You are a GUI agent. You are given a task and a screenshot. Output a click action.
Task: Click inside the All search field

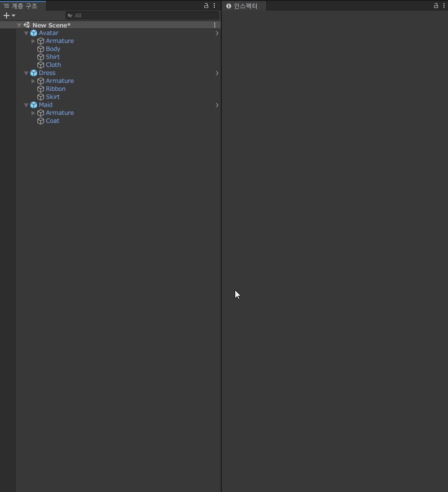click(125, 15)
